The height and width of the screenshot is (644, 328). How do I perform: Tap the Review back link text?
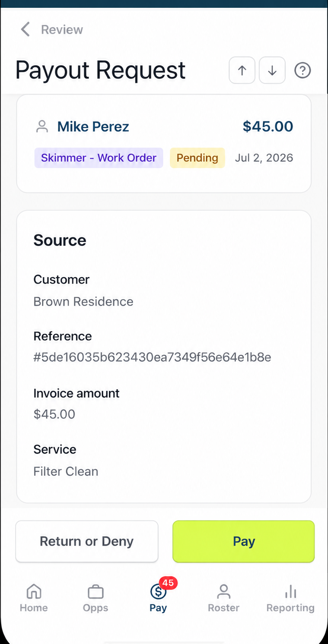(62, 30)
